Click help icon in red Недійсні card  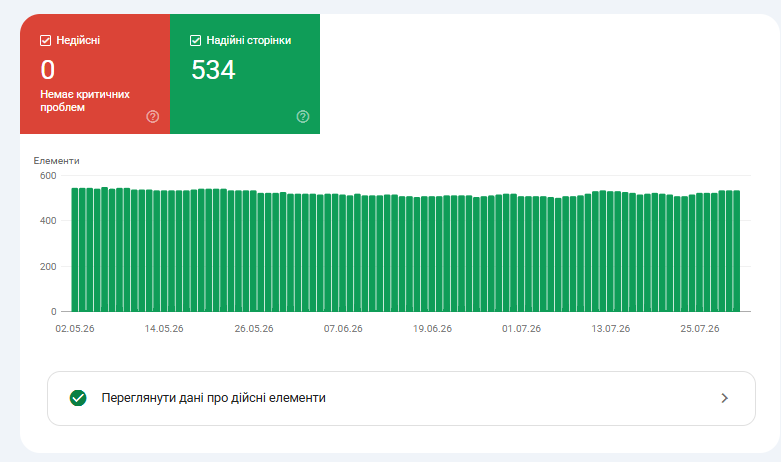pyautogui.click(x=153, y=116)
